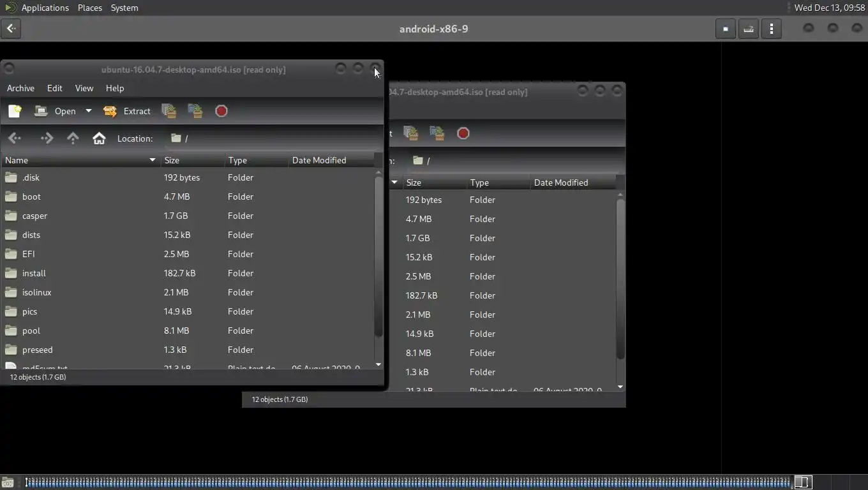The height and width of the screenshot is (490, 868).
Task: Click the folder icon next to EFI
Action: (11, 254)
